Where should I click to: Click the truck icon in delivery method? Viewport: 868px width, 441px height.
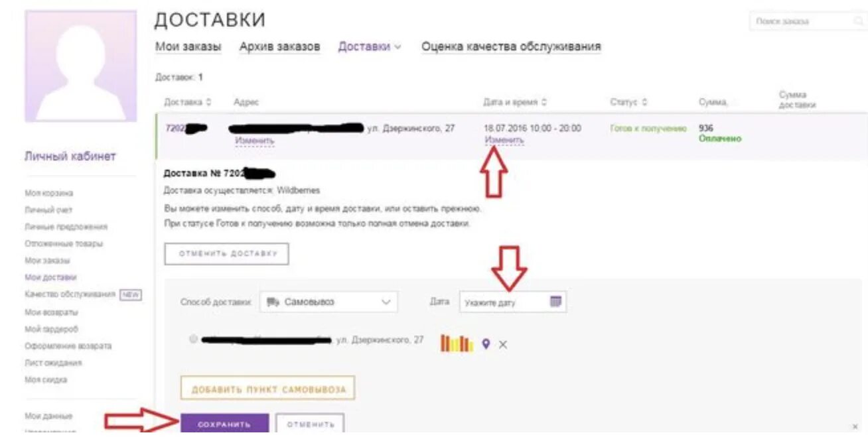pyautogui.click(x=273, y=302)
